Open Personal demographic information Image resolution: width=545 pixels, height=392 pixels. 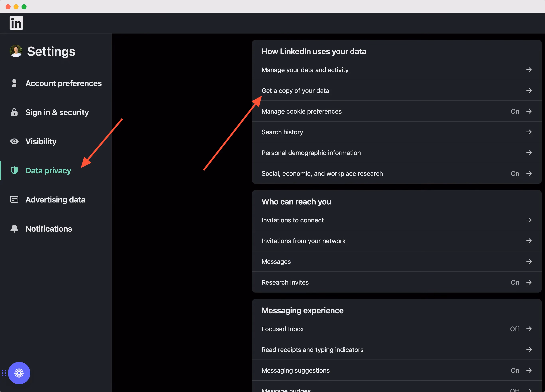[x=397, y=153]
